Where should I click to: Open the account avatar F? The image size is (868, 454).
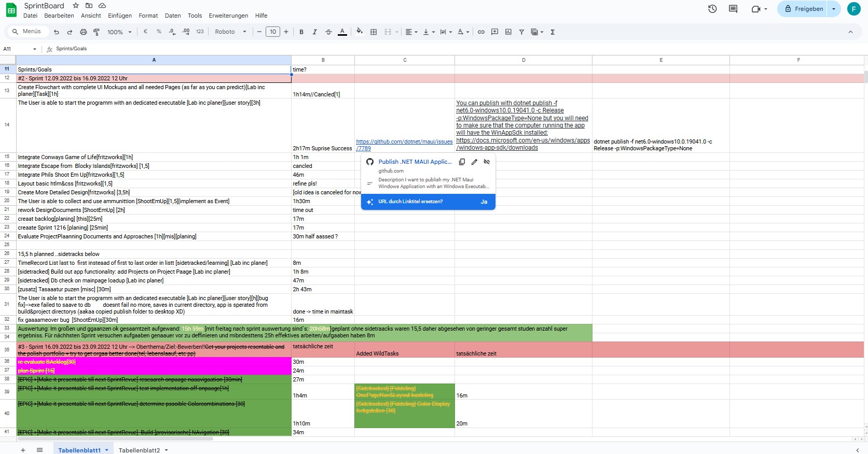tap(854, 9)
